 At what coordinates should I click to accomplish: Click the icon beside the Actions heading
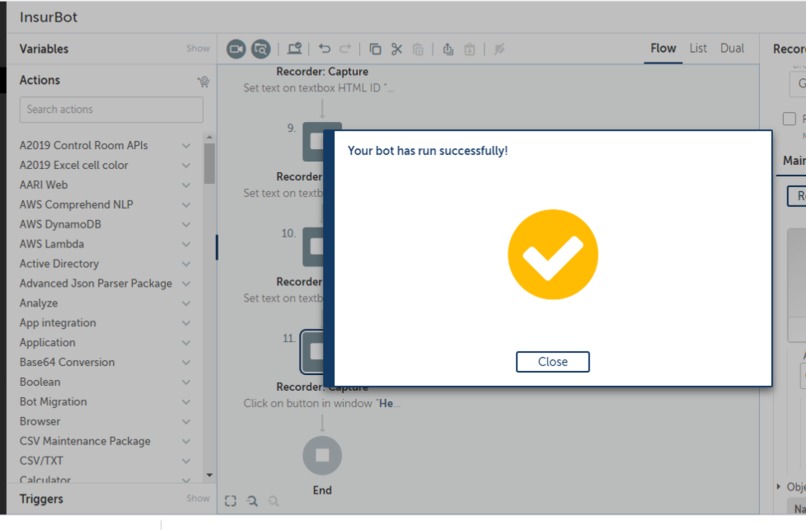tap(204, 81)
